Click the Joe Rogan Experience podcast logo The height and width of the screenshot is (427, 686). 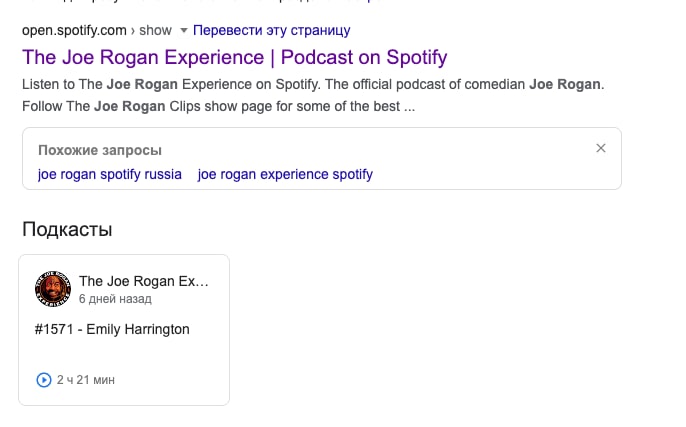coord(53,289)
